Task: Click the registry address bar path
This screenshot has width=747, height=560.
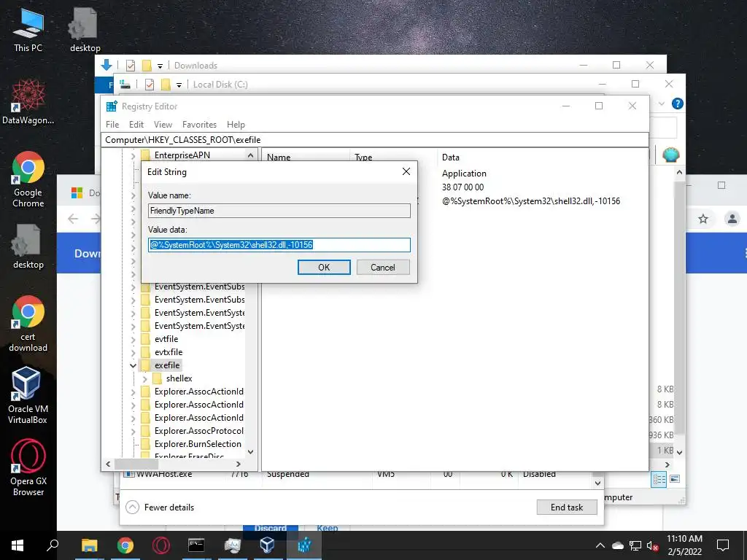Action: click(x=375, y=139)
